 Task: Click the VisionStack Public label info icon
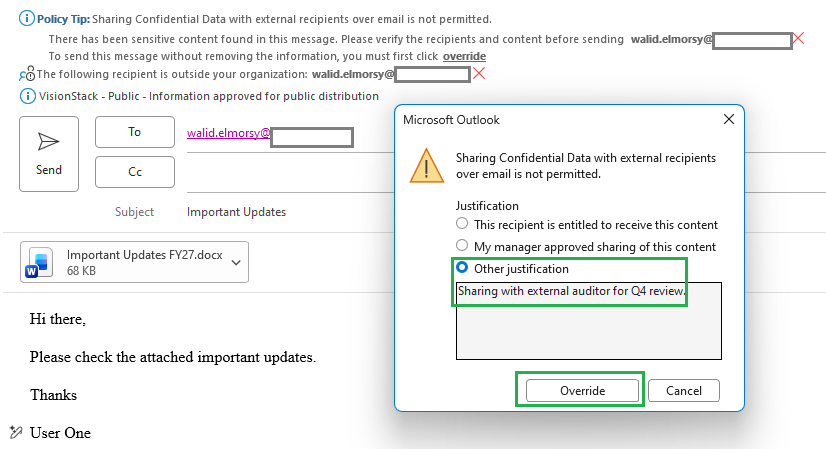(x=27, y=96)
